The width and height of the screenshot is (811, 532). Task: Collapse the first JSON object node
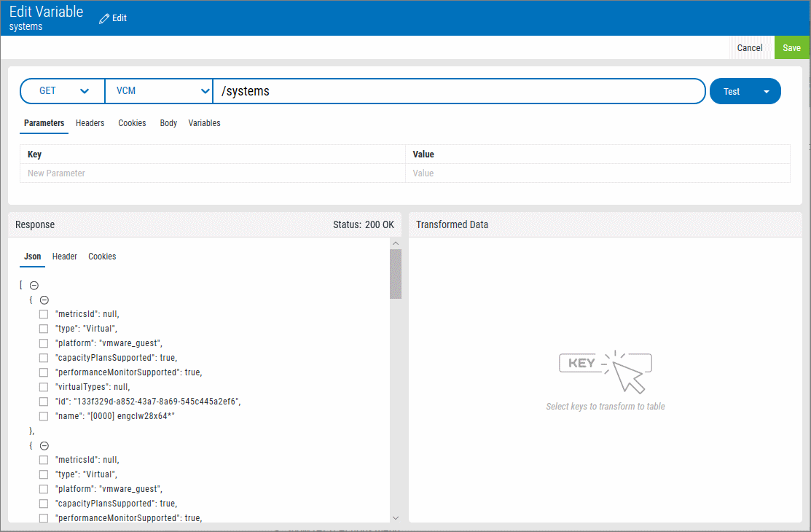44,300
